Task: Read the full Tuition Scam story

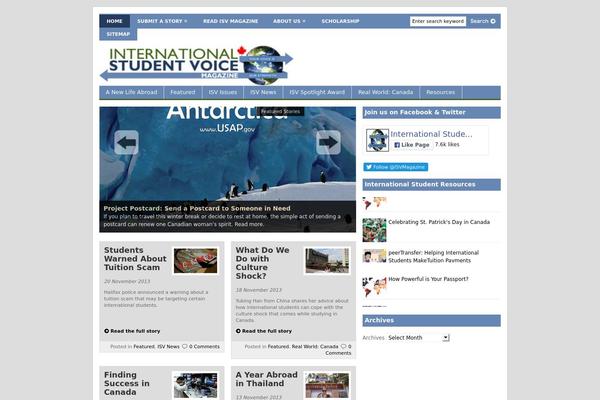Action: click(135, 331)
